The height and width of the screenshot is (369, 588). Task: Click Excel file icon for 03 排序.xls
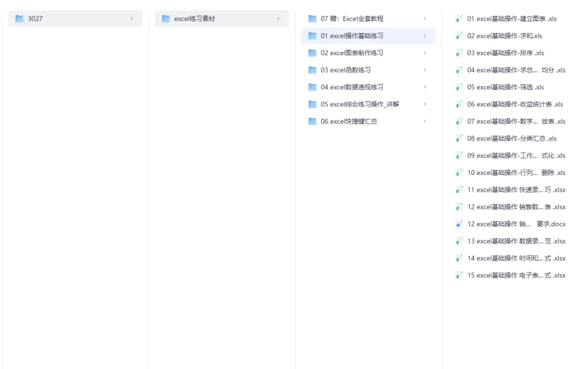[x=459, y=53]
